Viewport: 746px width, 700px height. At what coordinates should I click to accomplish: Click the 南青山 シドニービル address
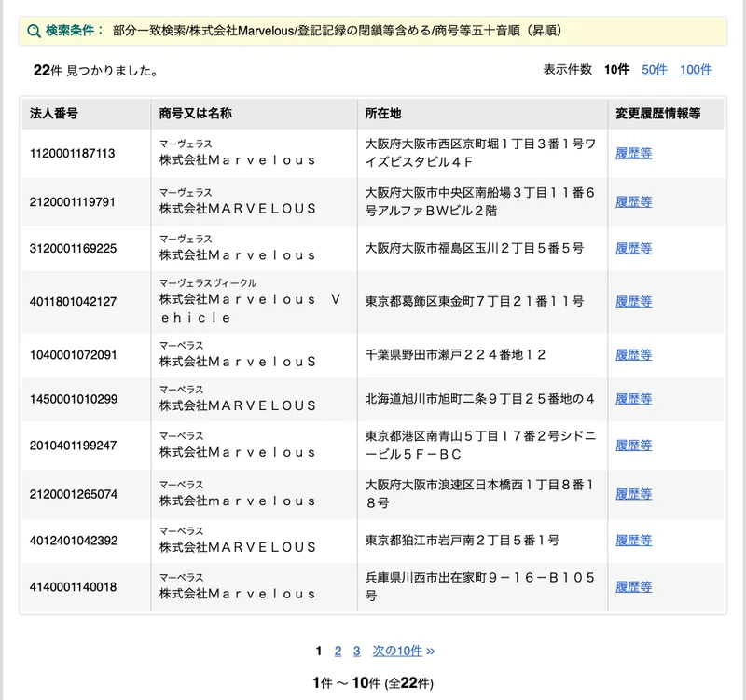(480, 446)
